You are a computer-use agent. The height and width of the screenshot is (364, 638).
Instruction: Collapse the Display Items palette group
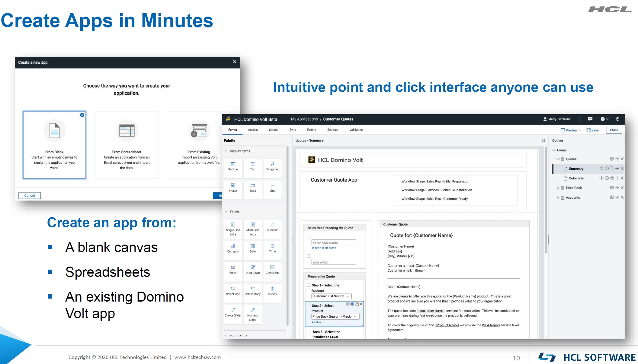226,151
